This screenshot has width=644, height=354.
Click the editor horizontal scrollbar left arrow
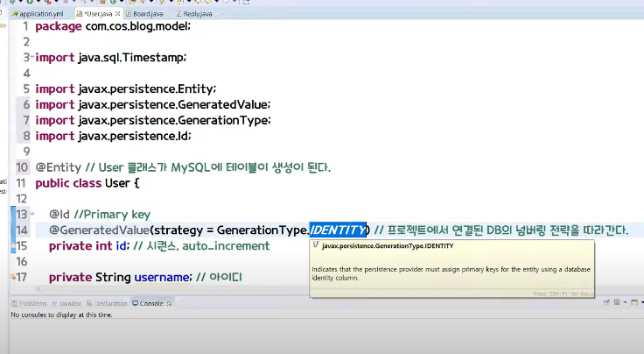click(x=38, y=289)
